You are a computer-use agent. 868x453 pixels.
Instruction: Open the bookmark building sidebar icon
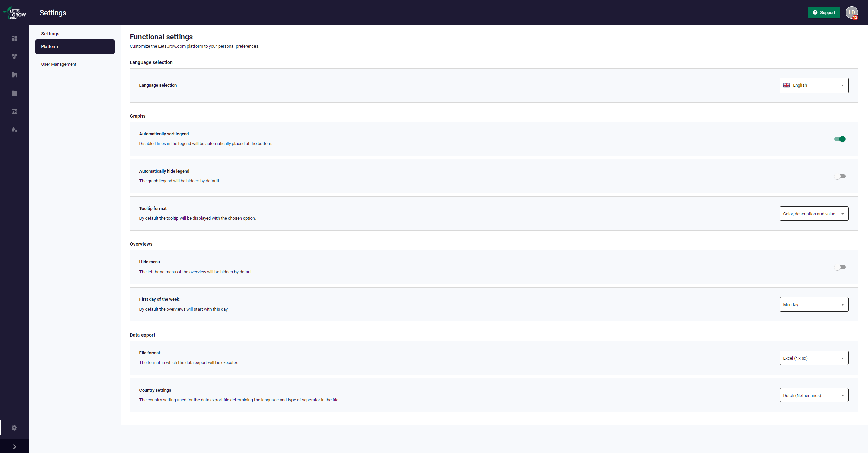[14, 75]
